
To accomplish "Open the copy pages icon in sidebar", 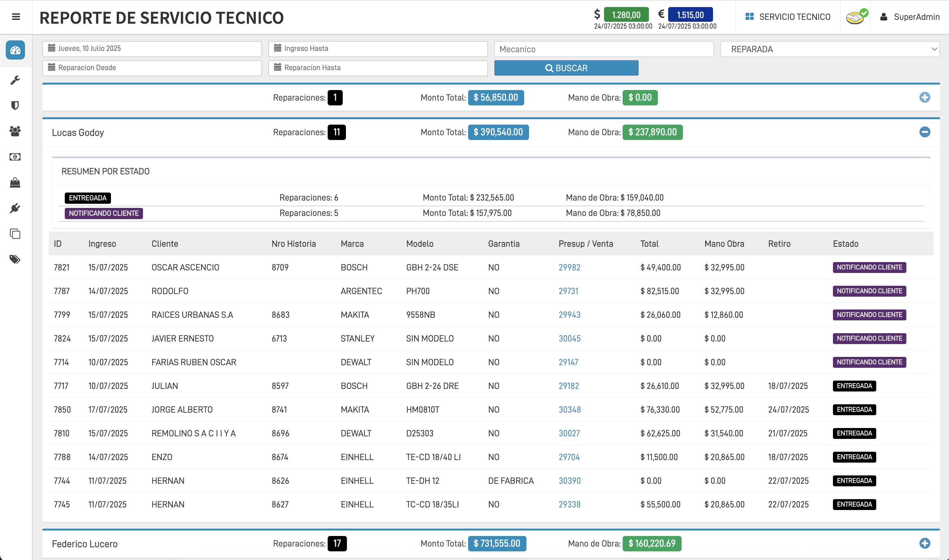I will [15, 234].
